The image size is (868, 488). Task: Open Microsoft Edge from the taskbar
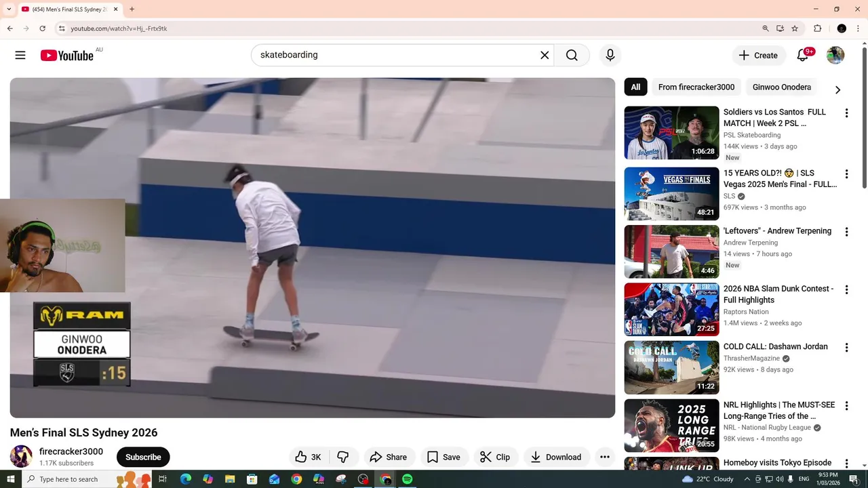186,479
